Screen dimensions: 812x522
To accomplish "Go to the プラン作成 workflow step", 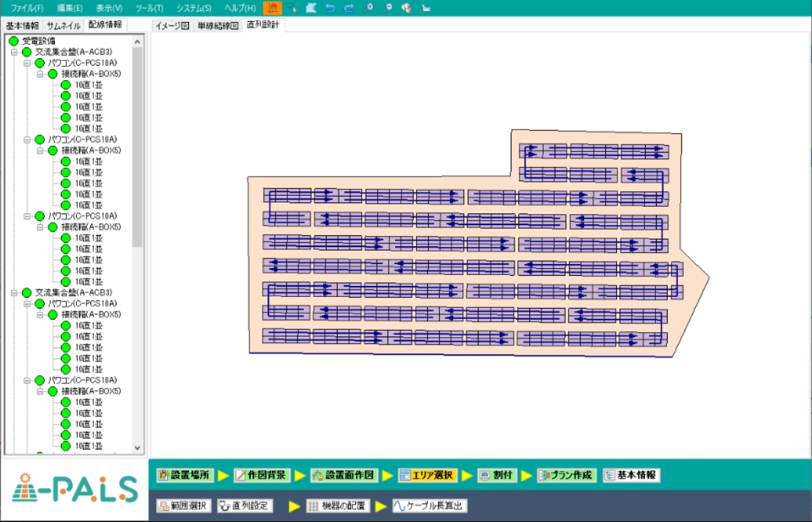I will click(x=566, y=475).
